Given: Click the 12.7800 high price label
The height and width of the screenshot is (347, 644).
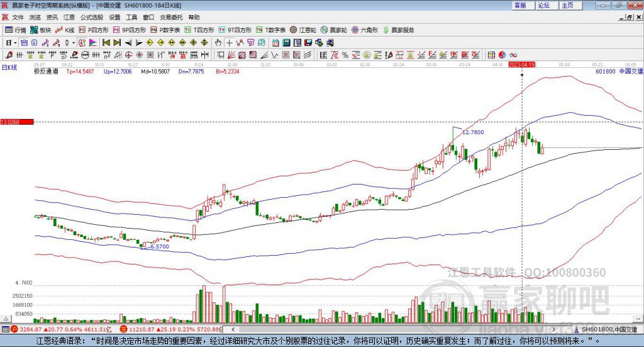Looking at the screenshot, I should pyautogui.click(x=473, y=132).
